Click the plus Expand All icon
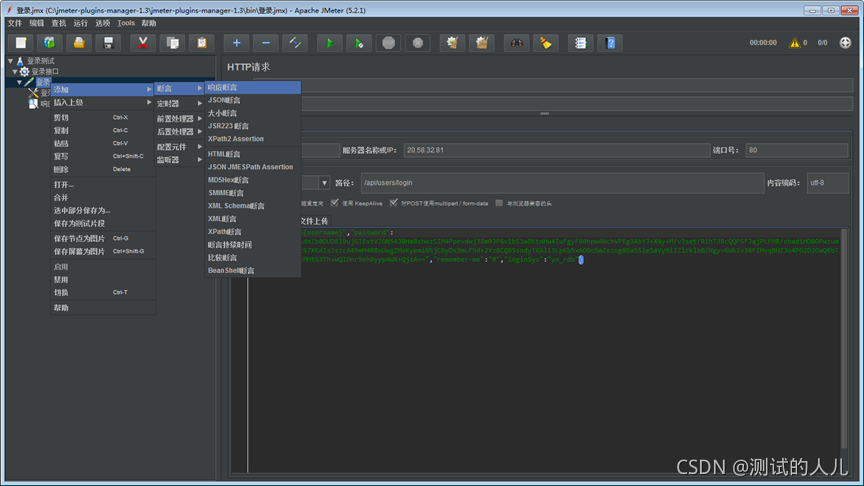The height and width of the screenshot is (486, 864). pyautogui.click(x=236, y=43)
